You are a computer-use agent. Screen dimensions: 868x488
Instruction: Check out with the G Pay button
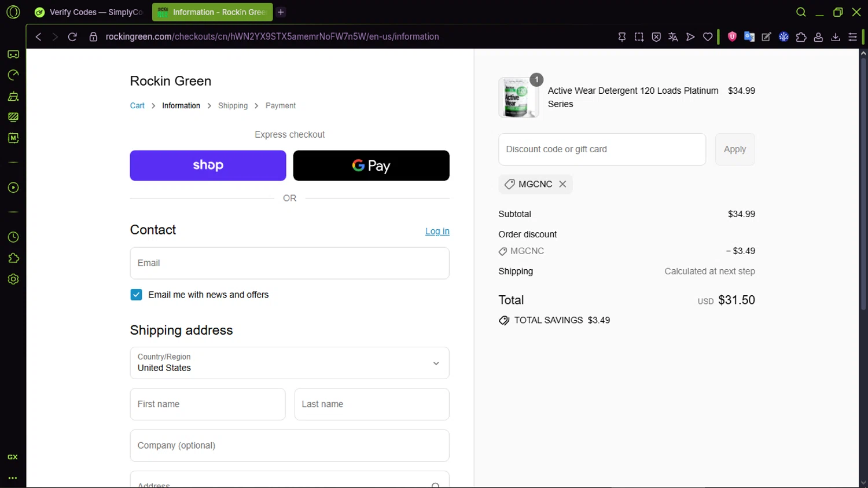click(372, 166)
